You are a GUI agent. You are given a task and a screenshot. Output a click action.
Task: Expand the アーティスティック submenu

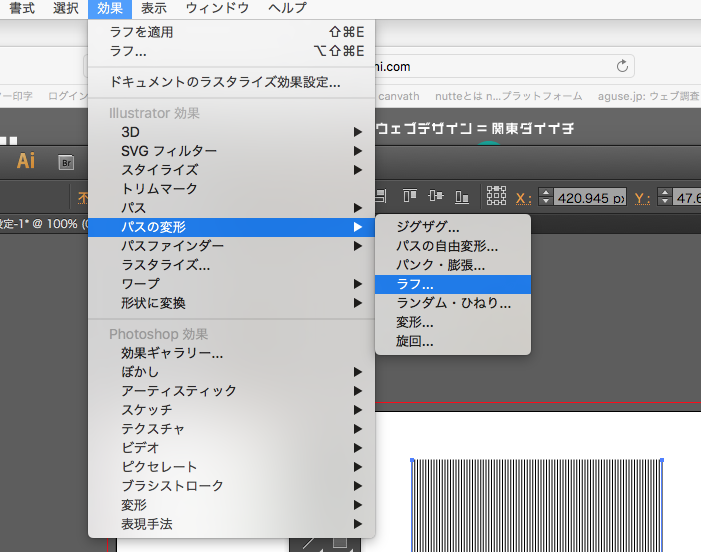pyautogui.click(x=232, y=391)
